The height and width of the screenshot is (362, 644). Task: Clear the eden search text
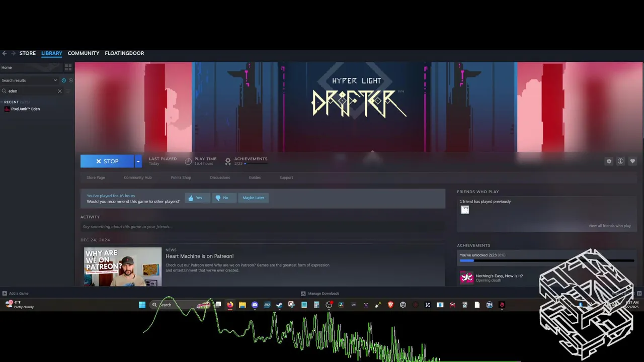tap(59, 91)
